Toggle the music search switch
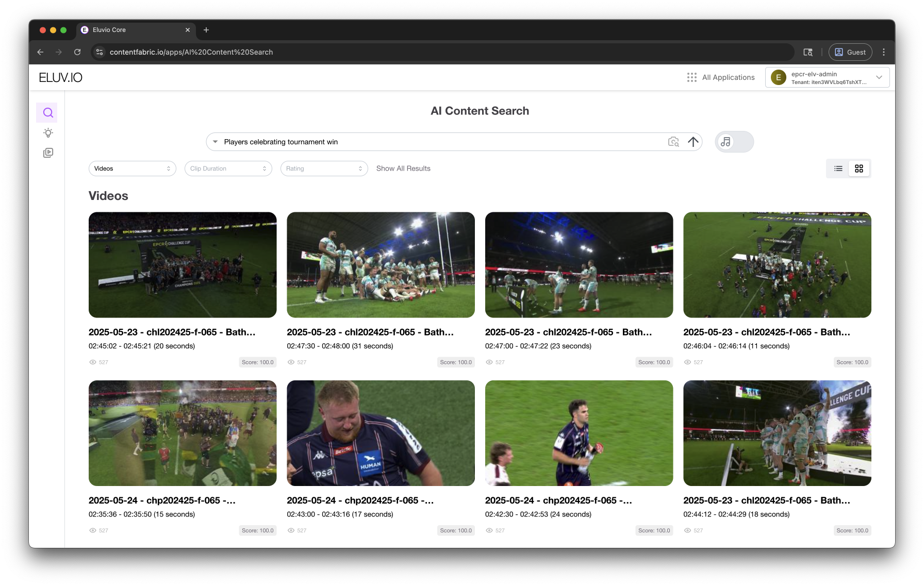924x586 pixels. coord(734,142)
